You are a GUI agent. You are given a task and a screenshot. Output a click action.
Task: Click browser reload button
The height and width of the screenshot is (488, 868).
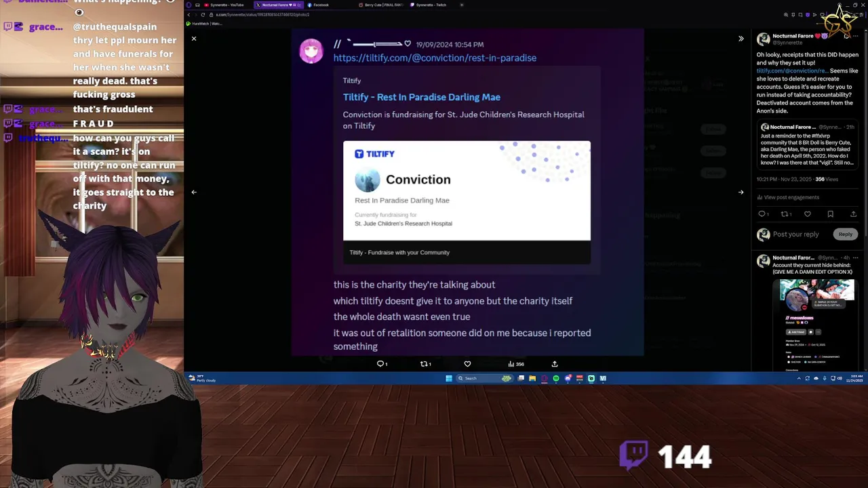203,15
